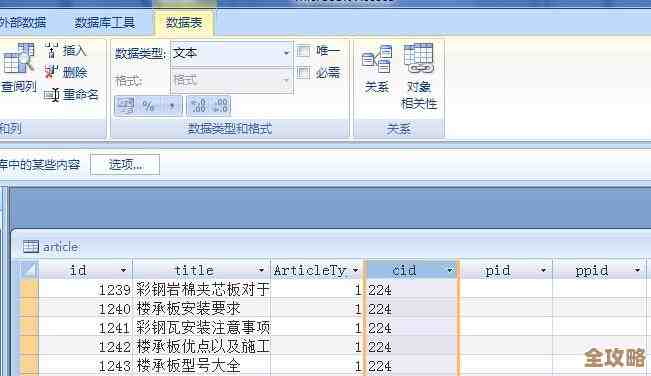Click the title cell 彩钢岩棉夹芯板对于
This screenshot has height=376, width=651.
tap(202, 290)
